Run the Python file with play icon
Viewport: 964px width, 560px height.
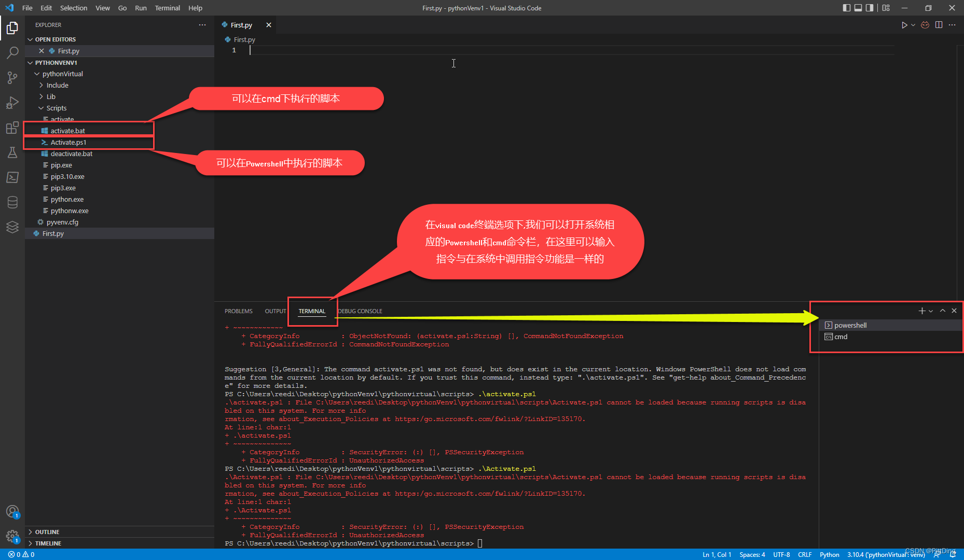904,25
